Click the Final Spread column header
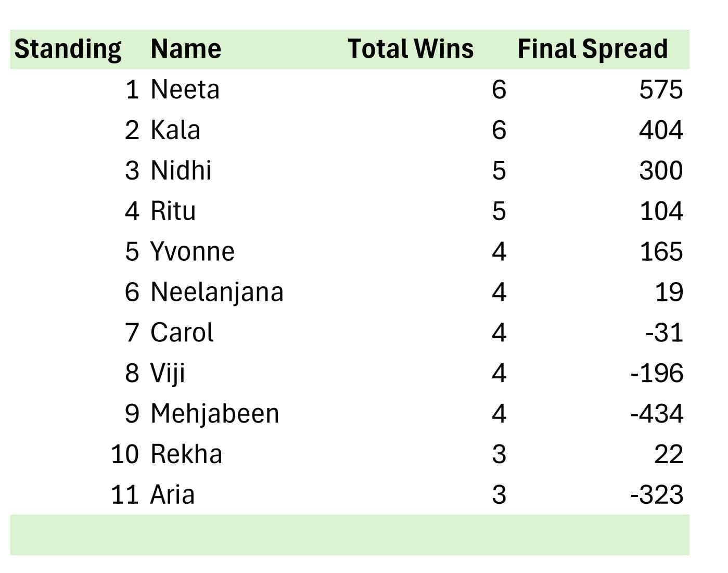 [x=592, y=49]
